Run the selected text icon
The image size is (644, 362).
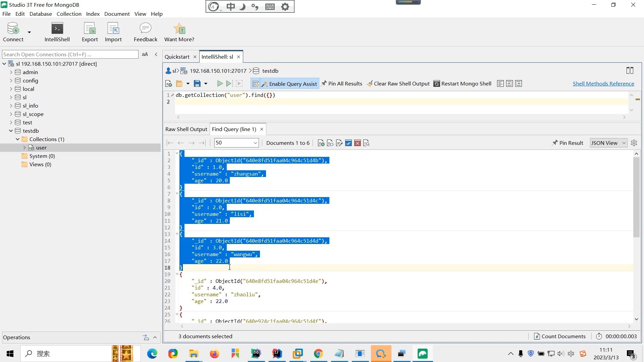click(239, 84)
